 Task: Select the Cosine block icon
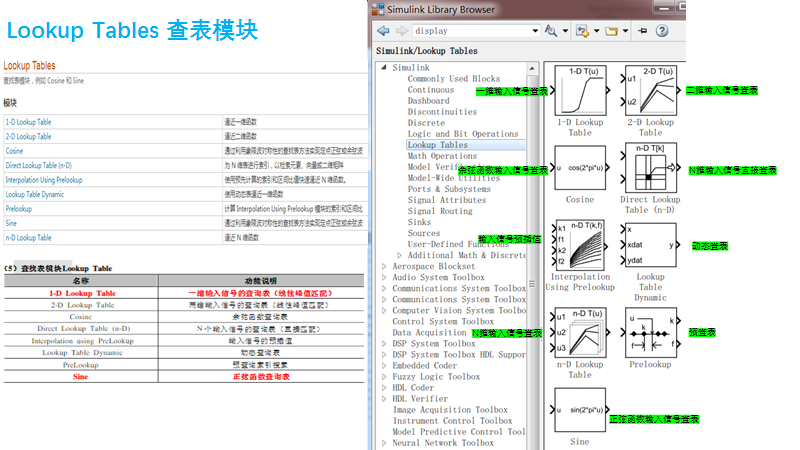[x=580, y=168]
